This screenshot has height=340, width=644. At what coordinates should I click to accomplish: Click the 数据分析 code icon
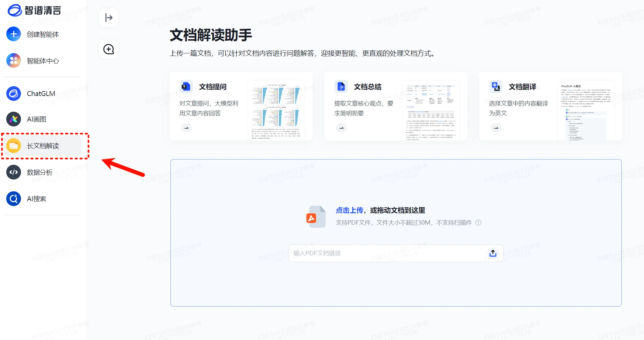14,172
